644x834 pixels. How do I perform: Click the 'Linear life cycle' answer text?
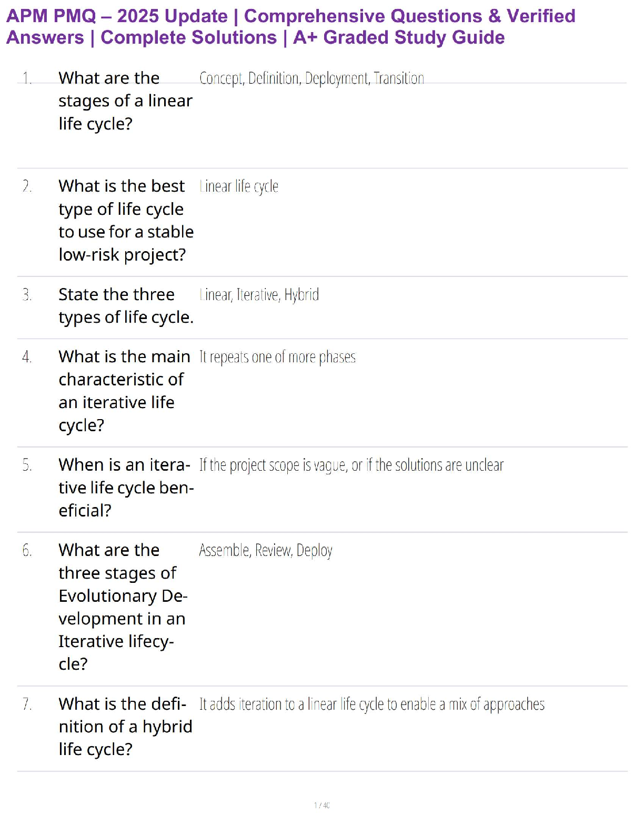point(239,186)
